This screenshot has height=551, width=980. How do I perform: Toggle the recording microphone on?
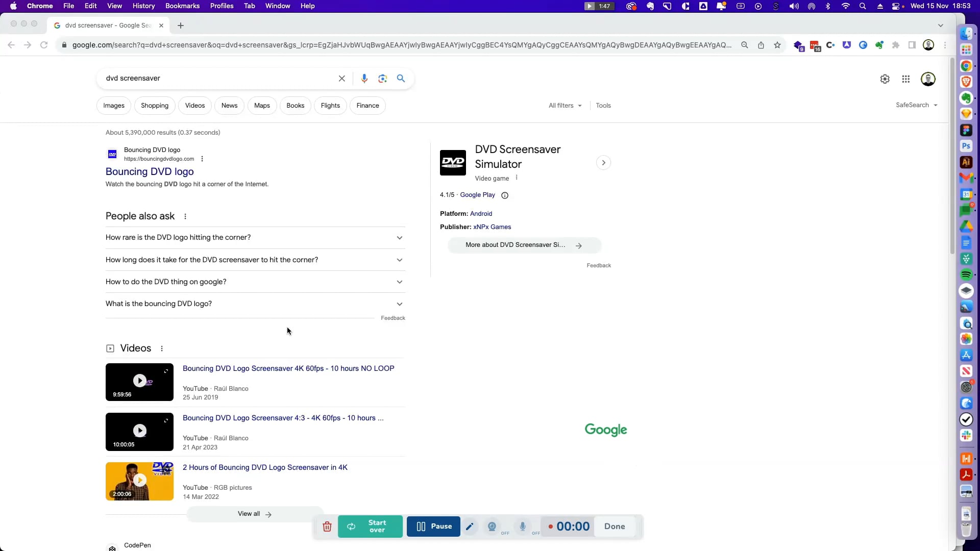pos(523,527)
